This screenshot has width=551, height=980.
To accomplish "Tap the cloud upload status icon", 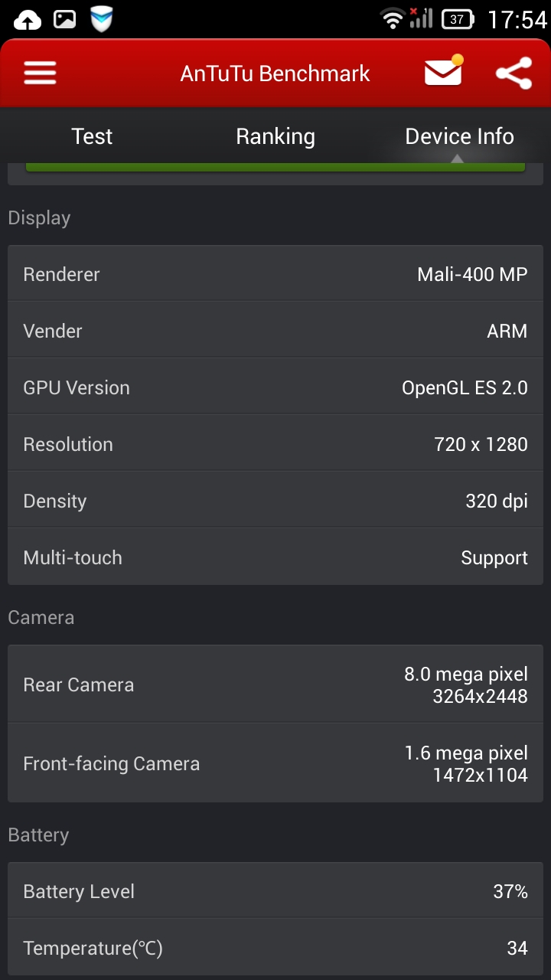I will tap(28, 19).
